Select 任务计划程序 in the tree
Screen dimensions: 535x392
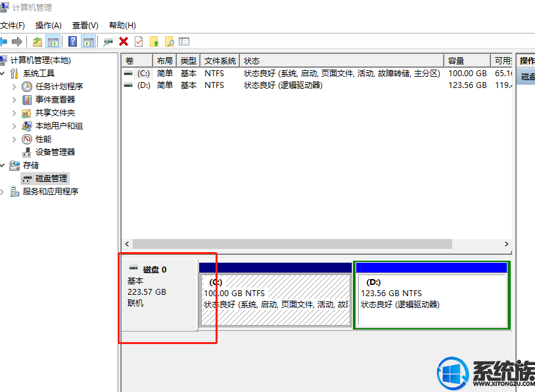click(59, 87)
